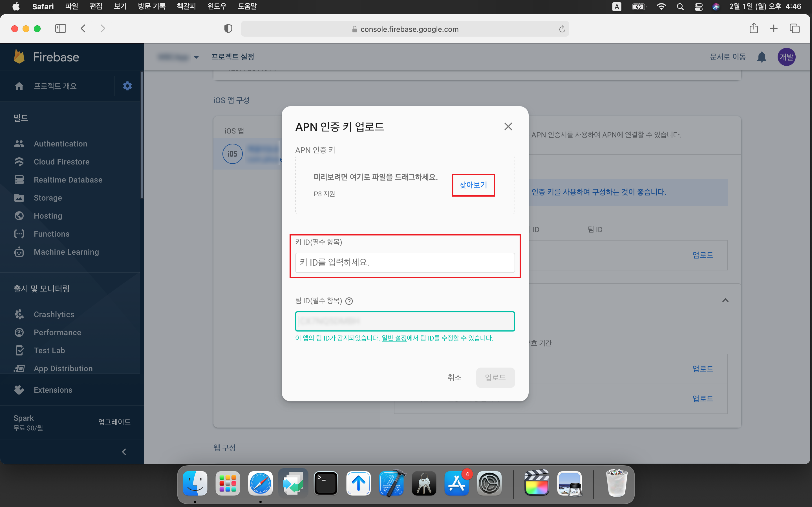The image size is (812, 507).
Task: Click the 키 ID input field
Action: point(405,263)
